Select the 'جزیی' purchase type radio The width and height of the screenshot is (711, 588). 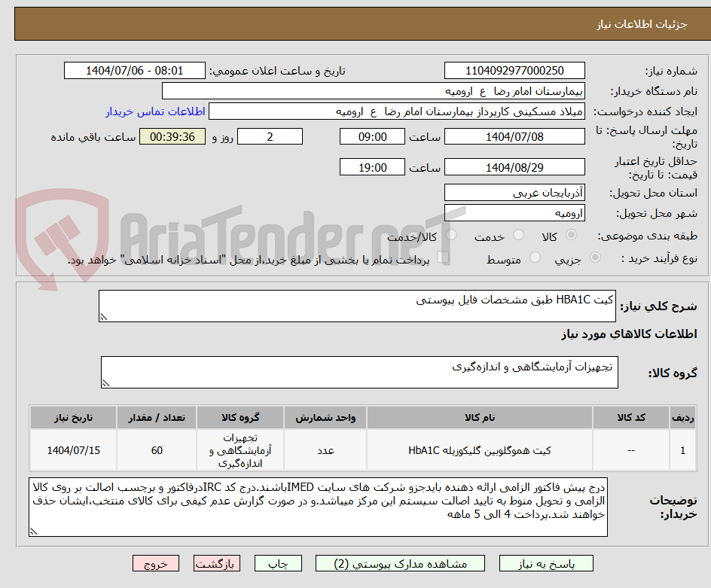coord(595,257)
